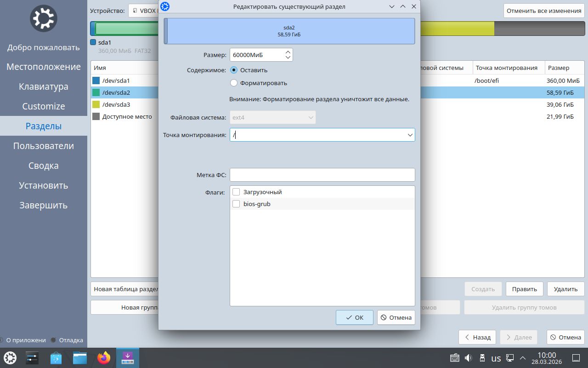Click gray free-space segment in disk bar
The height and width of the screenshot is (368, 588).
tap(539, 29)
